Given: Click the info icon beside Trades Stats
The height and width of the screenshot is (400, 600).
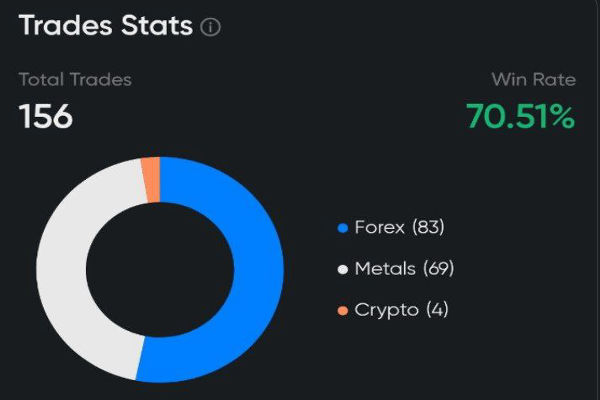Looking at the screenshot, I should click(x=210, y=28).
